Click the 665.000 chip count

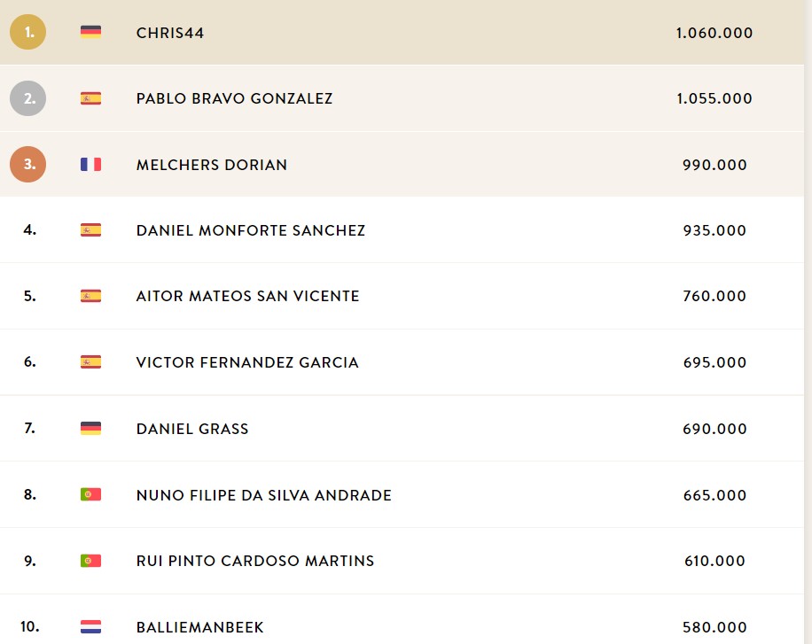(x=714, y=495)
